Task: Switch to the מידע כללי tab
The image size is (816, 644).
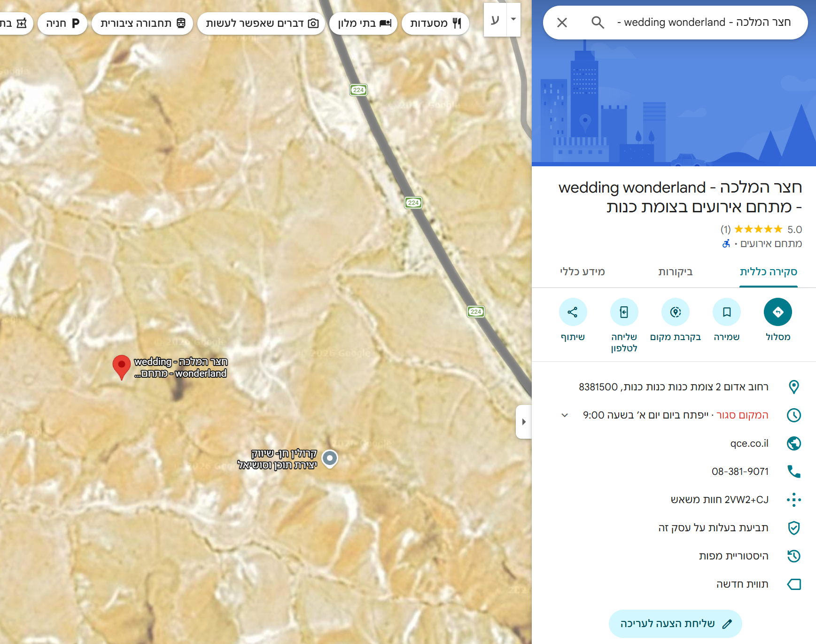Action: 582,272
